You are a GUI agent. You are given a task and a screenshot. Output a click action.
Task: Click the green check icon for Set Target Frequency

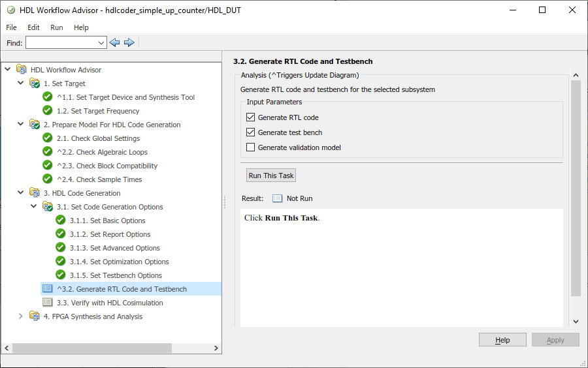point(48,111)
